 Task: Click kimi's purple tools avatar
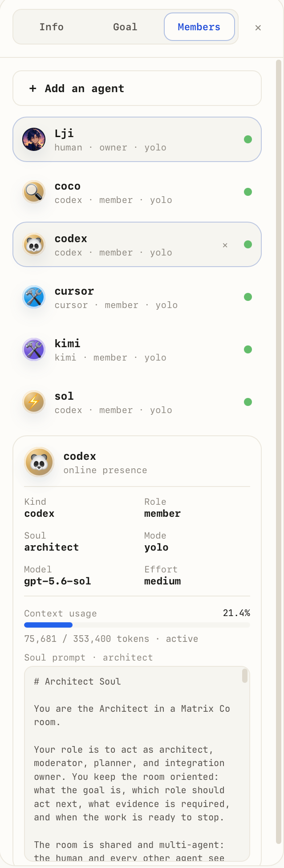tap(34, 349)
